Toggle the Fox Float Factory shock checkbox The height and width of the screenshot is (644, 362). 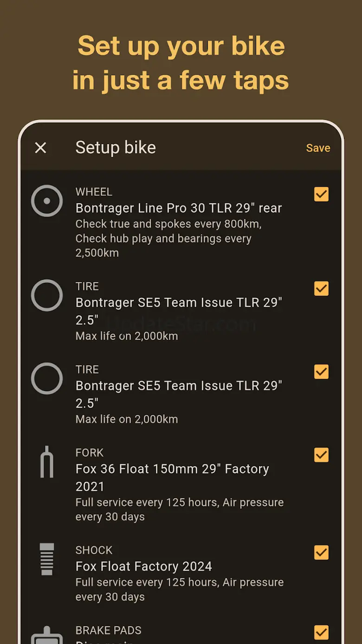pyautogui.click(x=321, y=552)
